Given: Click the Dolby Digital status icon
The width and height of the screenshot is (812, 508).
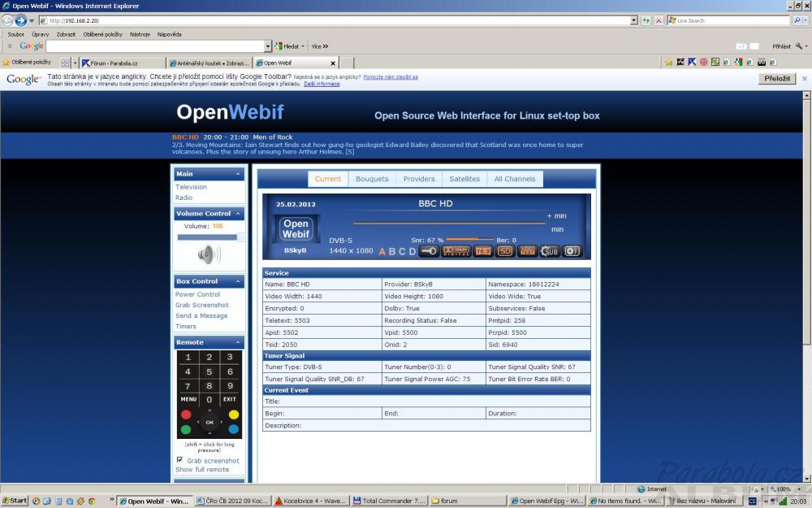Looking at the screenshot, I should click(456, 251).
